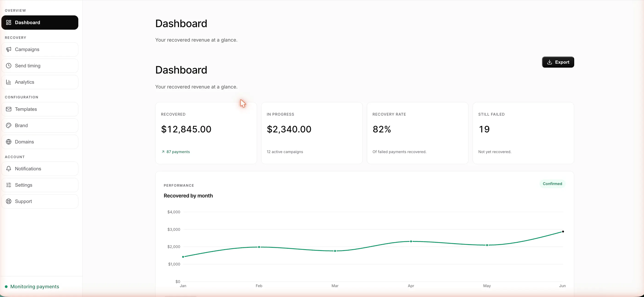Open the Analytics section

click(40, 82)
